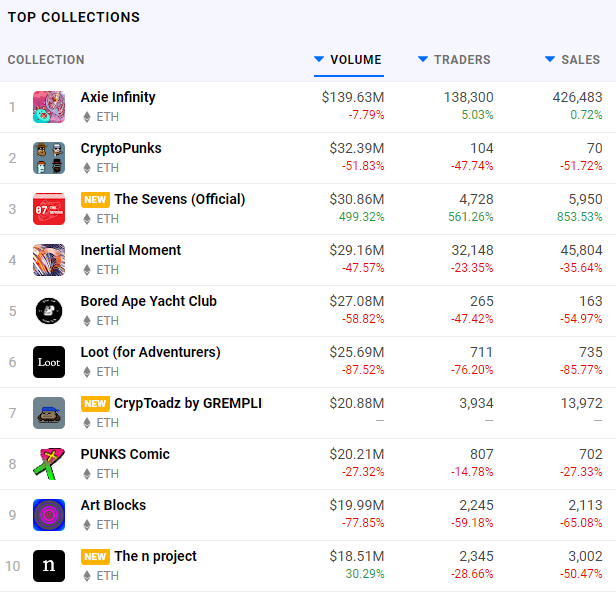
Task: Click rank number 10 in the list
Action: [x=13, y=566]
